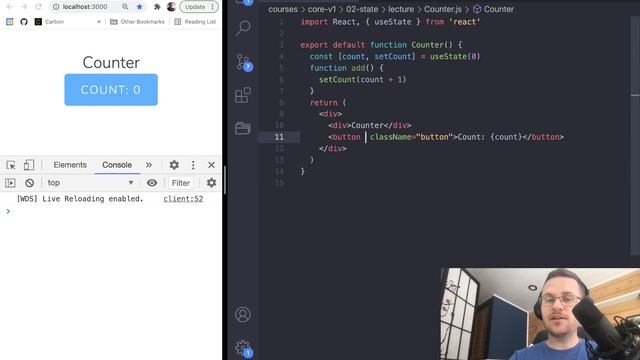Open the VS Code Search panel
Viewport: 640px width, 360px height.
tap(243, 28)
